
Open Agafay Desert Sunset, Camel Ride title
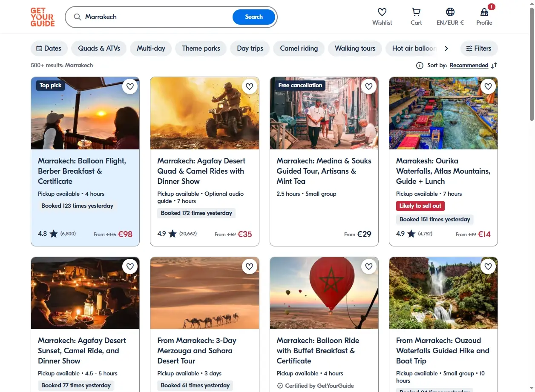[x=82, y=351]
